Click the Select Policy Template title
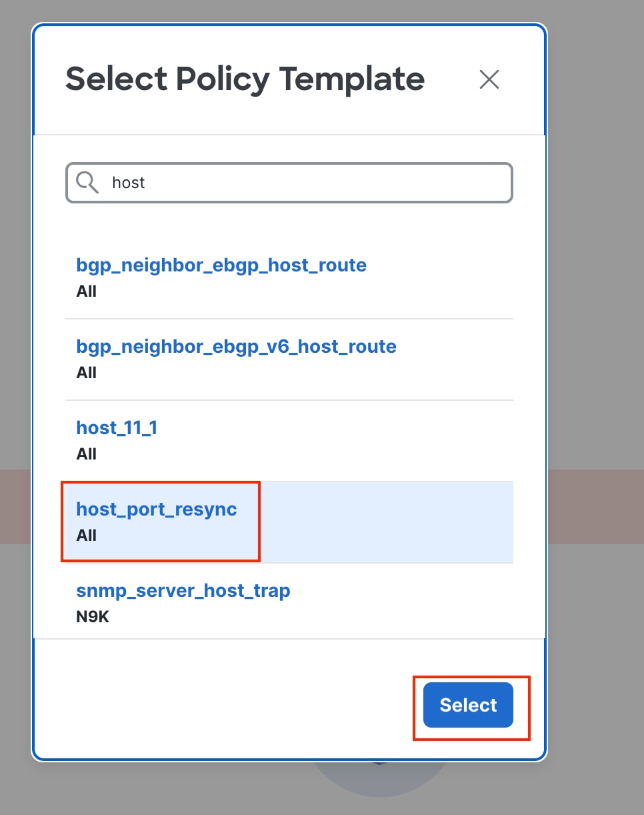 coord(244,79)
